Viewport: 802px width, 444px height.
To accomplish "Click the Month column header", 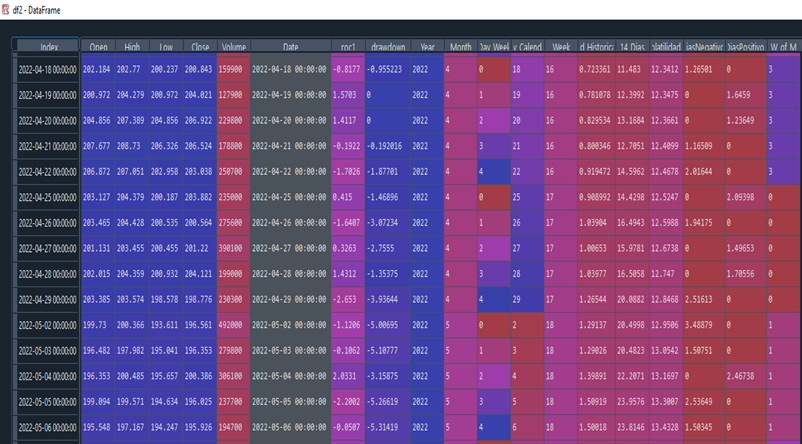I will (461, 47).
